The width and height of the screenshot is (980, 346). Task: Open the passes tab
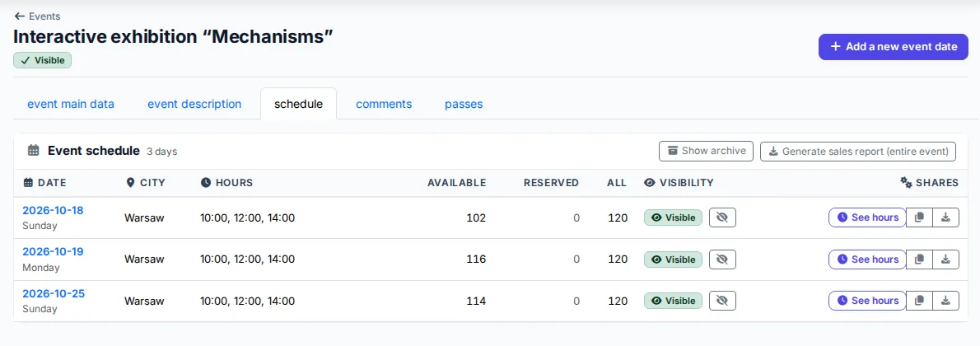pos(464,104)
